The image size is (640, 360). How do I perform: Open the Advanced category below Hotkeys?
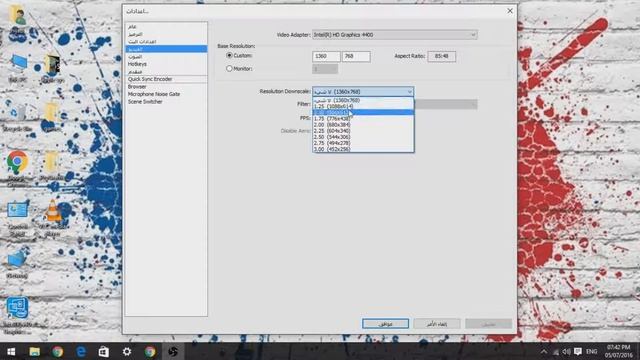click(166, 71)
